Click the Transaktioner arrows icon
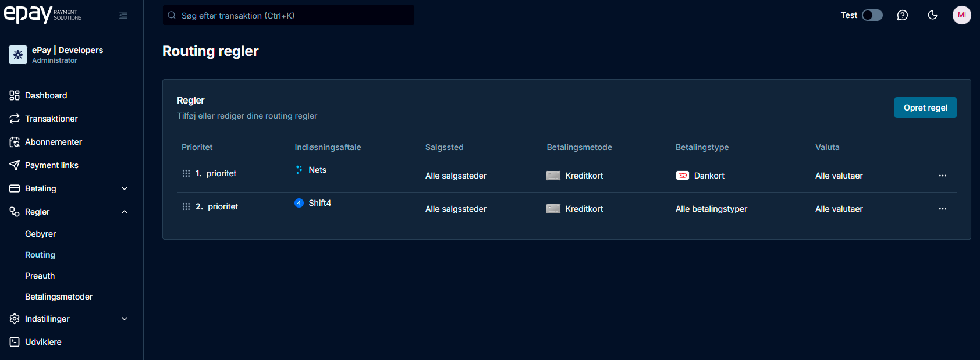The height and width of the screenshot is (360, 980). 15,119
